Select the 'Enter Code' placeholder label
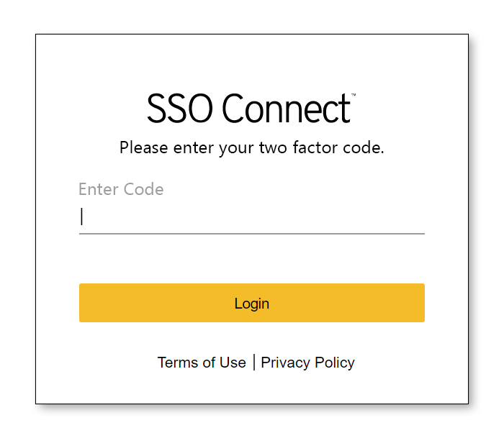Screen dimensions: 504x446 (x=121, y=189)
